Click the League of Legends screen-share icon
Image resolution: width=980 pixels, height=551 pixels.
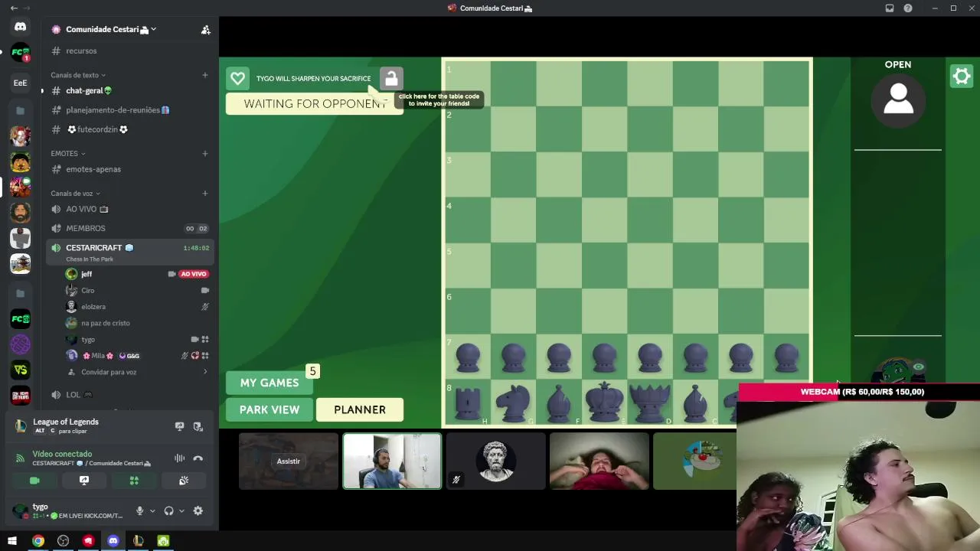coord(179,426)
